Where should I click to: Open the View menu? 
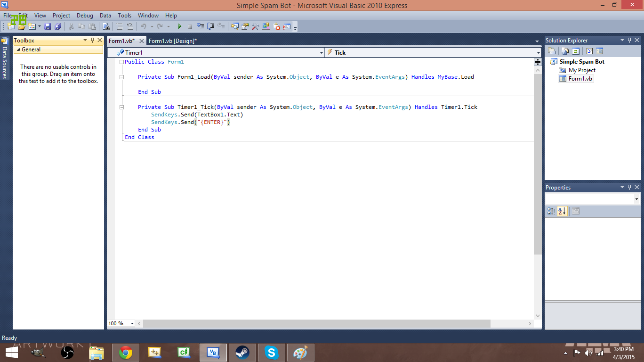(40, 16)
